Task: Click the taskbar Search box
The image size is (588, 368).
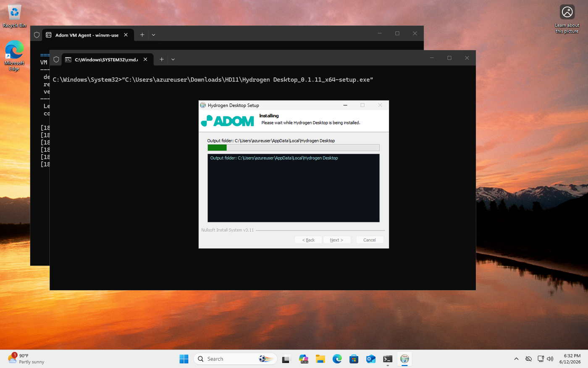Action: point(235,359)
